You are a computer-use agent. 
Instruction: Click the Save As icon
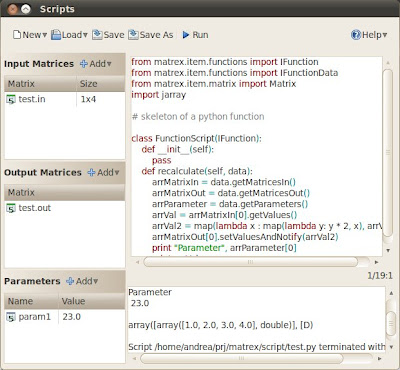(133, 35)
